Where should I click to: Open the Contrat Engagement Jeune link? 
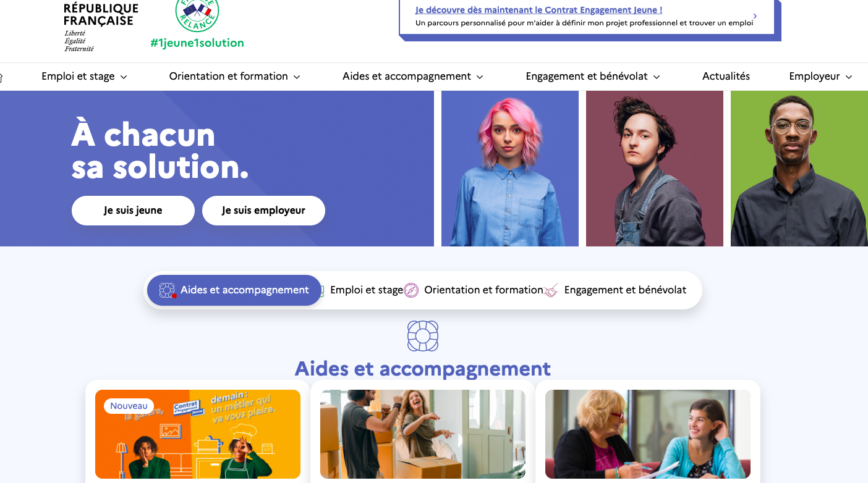click(538, 10)
